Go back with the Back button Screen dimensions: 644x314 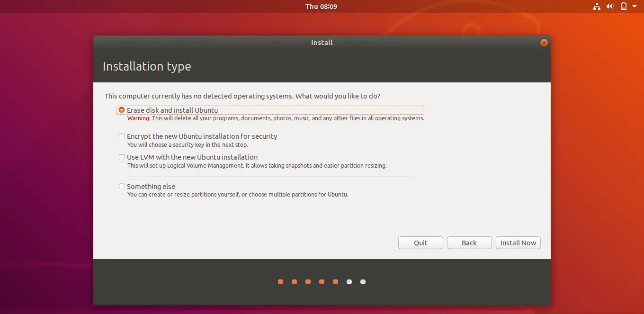point(469,243)
